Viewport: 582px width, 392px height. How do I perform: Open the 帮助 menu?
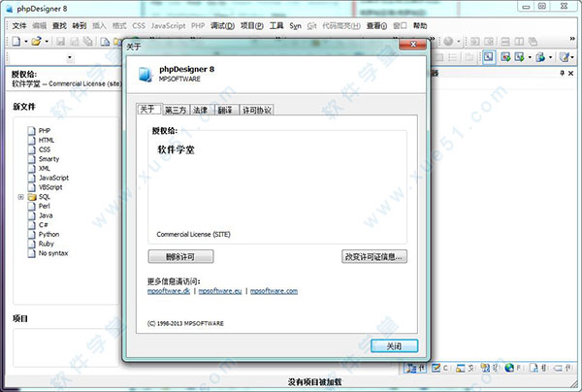420,25
